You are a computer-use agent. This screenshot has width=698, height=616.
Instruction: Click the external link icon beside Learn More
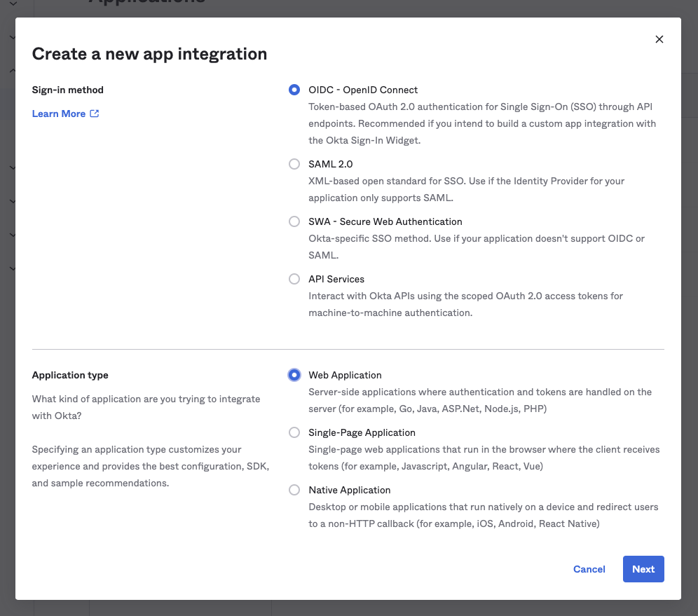95,114
